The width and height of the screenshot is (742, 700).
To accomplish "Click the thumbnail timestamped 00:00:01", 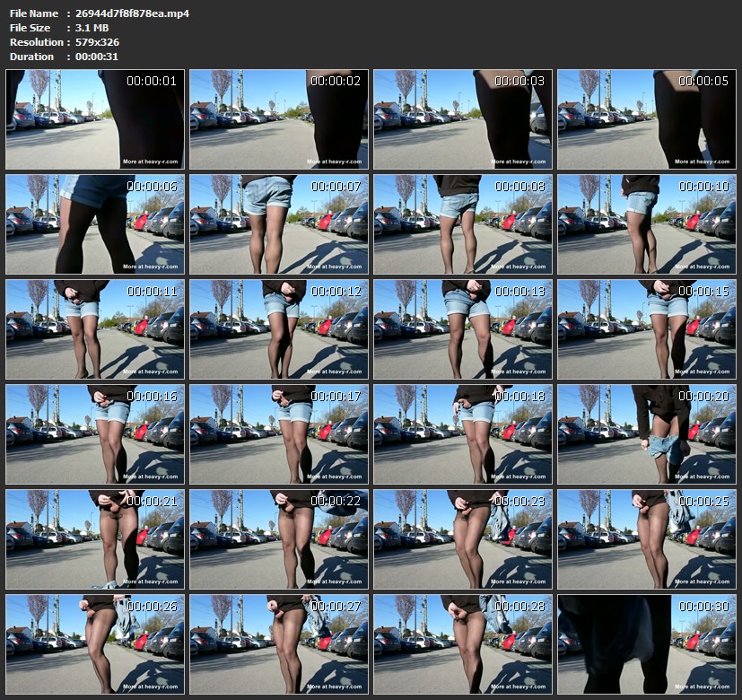I will tap(95, 119).
